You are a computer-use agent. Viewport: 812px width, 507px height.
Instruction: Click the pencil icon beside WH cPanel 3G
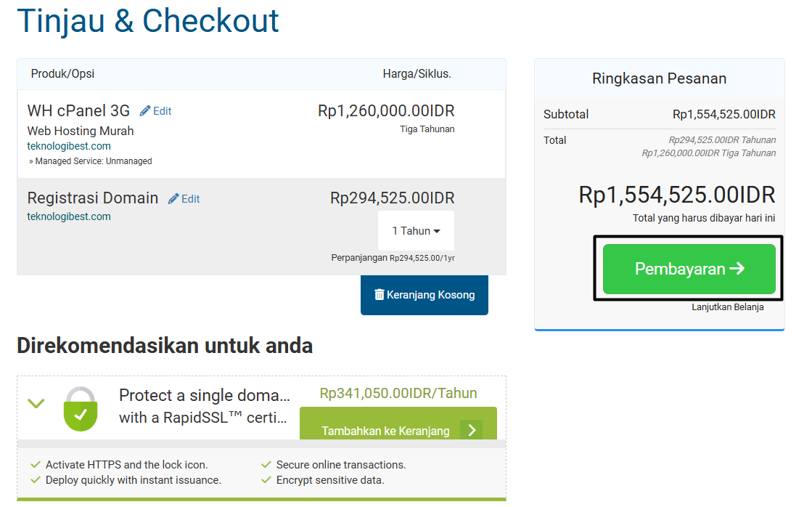coord(145,111)
